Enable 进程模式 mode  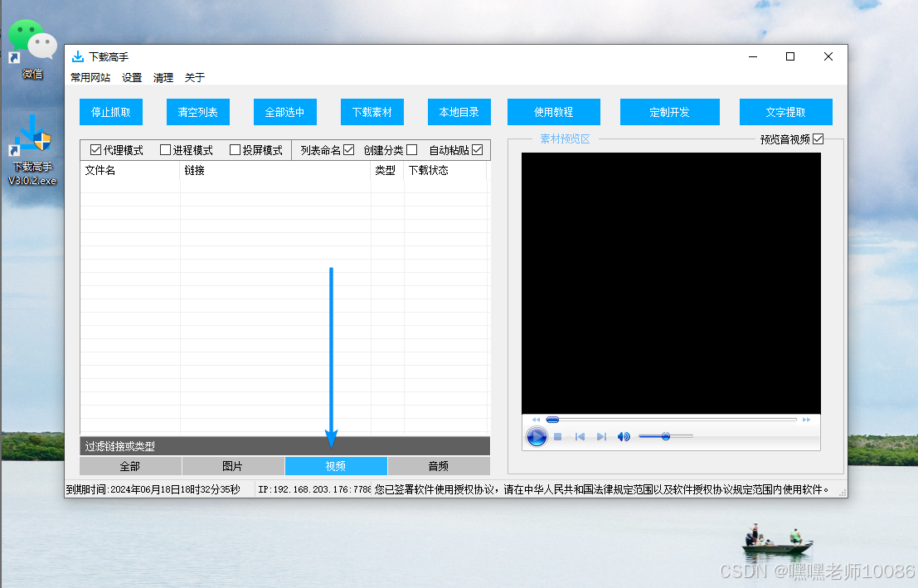click(x=164, y=150)
